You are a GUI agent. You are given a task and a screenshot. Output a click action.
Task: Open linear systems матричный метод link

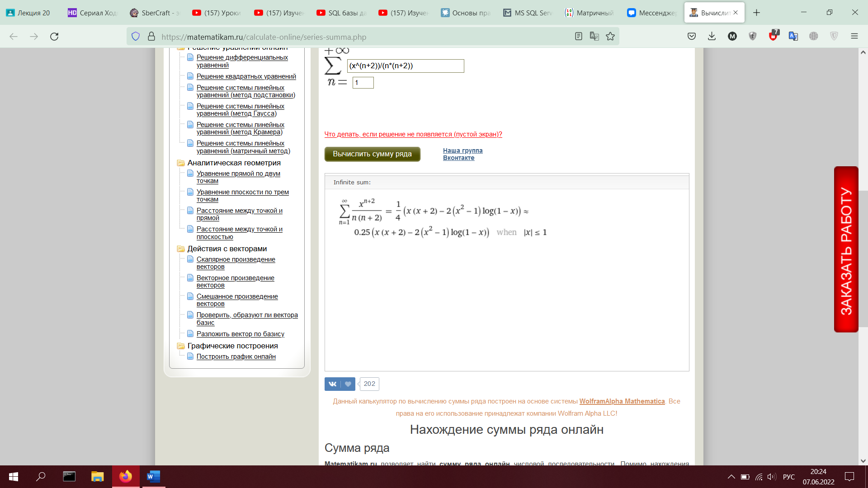tap(243, 147)
